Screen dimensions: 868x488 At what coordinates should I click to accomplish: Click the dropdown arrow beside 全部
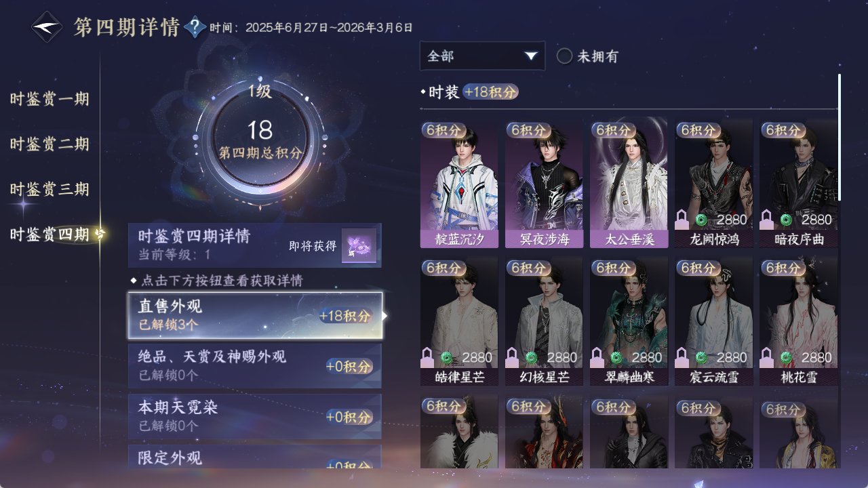tap(531, 56)
